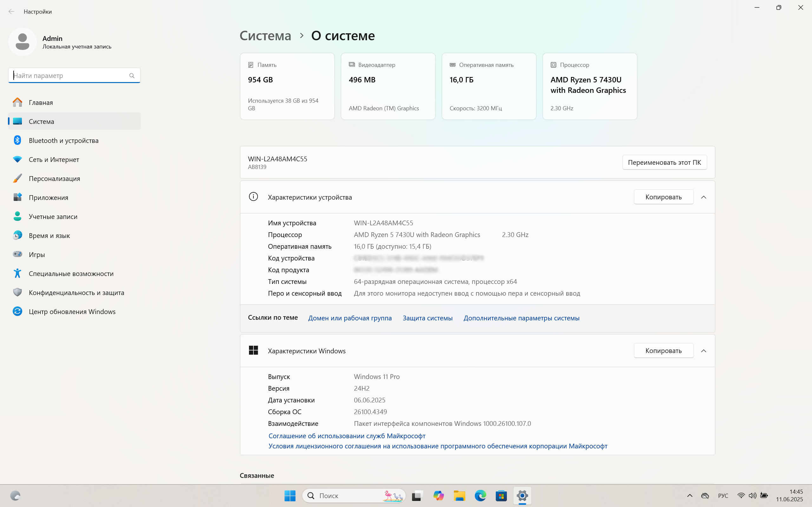This screenshot has width=812, height=507.
Task: Click the search magnifier in settings box
Action: (132, 76)
